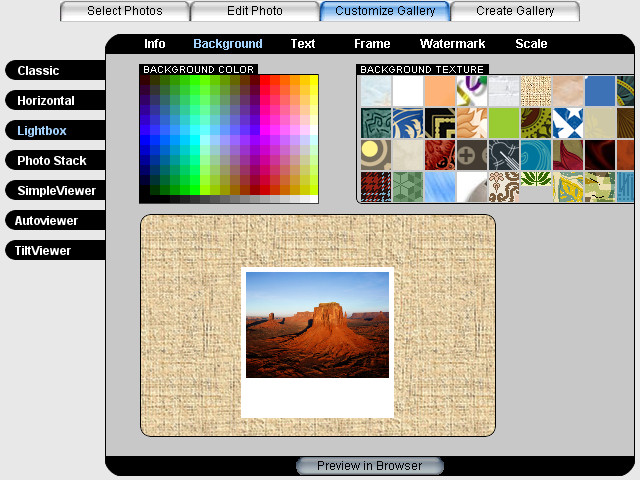Pick the bright yellow swatch in the top color row
Screen dimensions: 640x480
pyautogui.click(x=313, y=80)
